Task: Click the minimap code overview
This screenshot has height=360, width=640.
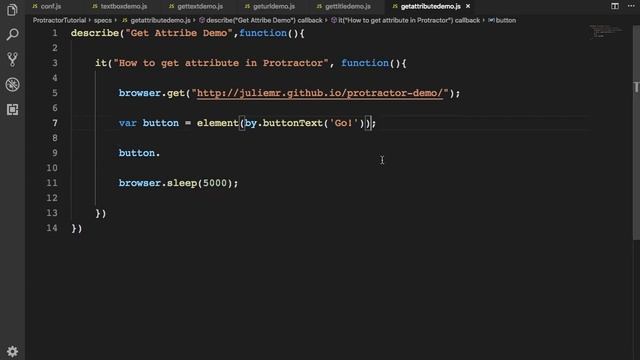Action: click(607, 32)
